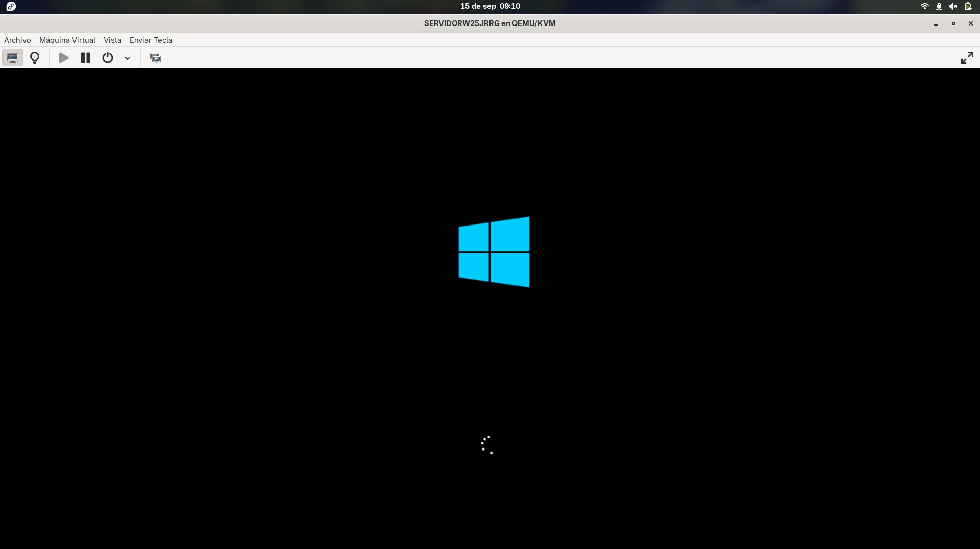This screenshot has width=980, height=549.
Task: Open the manage snapshots icon
Action: pyautogui.click(x=155, y=58)
